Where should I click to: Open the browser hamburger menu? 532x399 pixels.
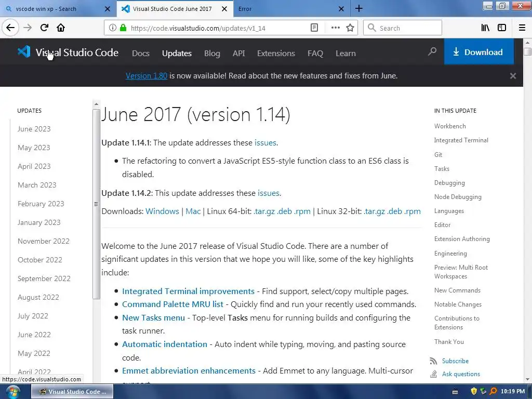(x=522, y=28)
